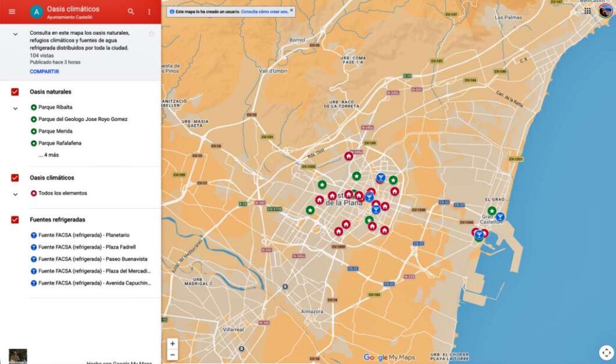Click the northernmost red house marker near Rda. Oest

[348, 156]
